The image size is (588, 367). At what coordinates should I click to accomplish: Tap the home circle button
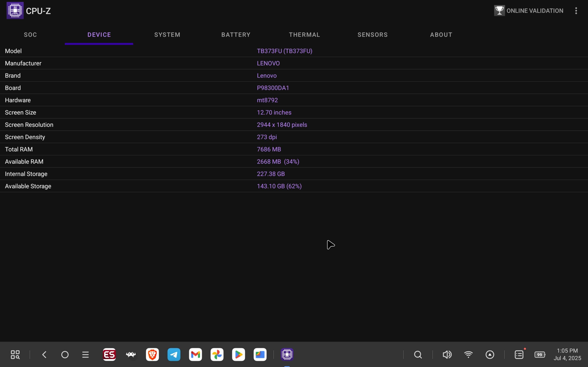click(x=65, y=355)
